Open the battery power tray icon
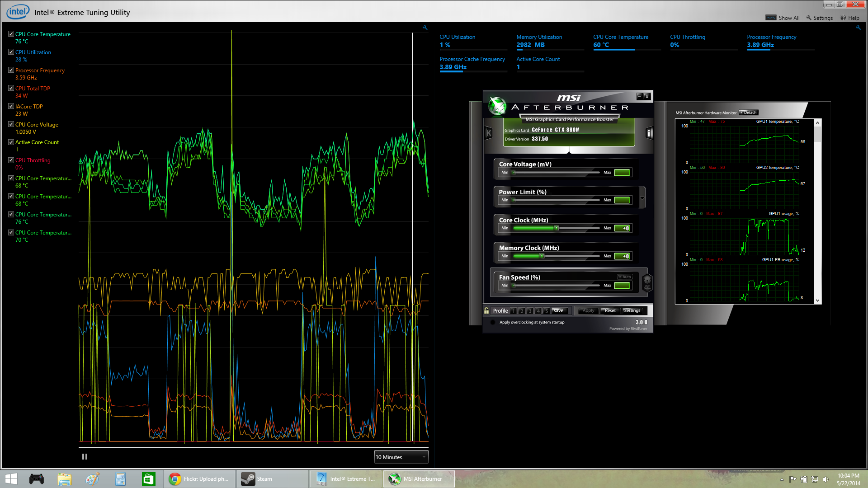The image size is (868, 488). (x=803, y=479)
